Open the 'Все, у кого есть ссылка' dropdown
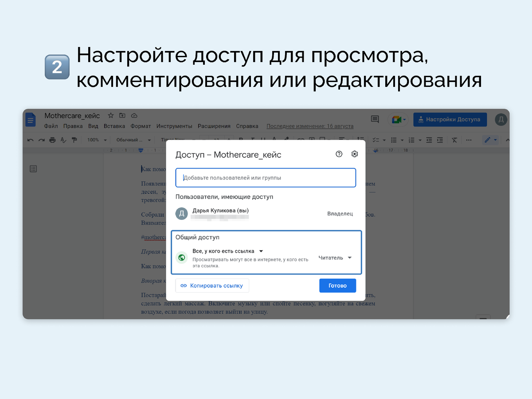532x399 pixels. click(228, 251)
